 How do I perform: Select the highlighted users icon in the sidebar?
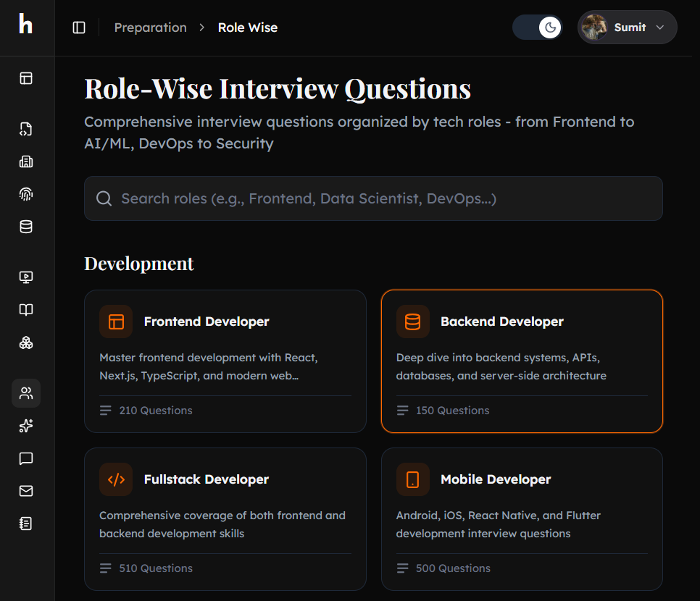26,393
